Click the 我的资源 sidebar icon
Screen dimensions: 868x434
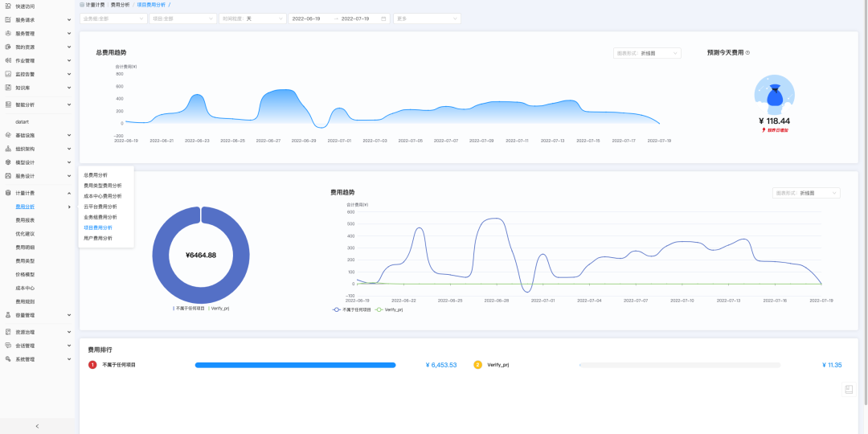pos(8,47)
